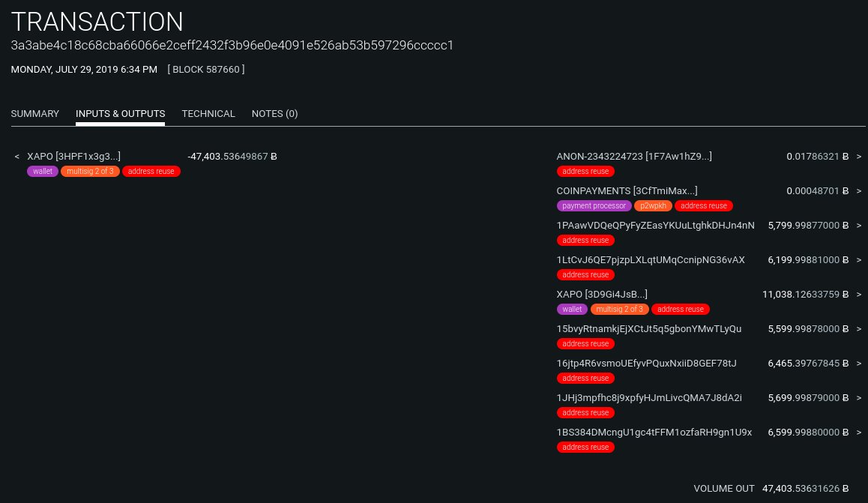The image size is (868, 503).
Task: Click the input arrow next to XAPO
Action: [x=16, y=156]
